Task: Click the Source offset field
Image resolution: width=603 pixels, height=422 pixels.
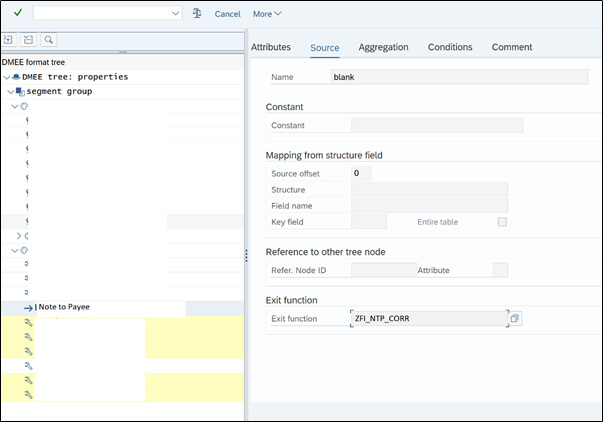Action: (x=361, y=173)
